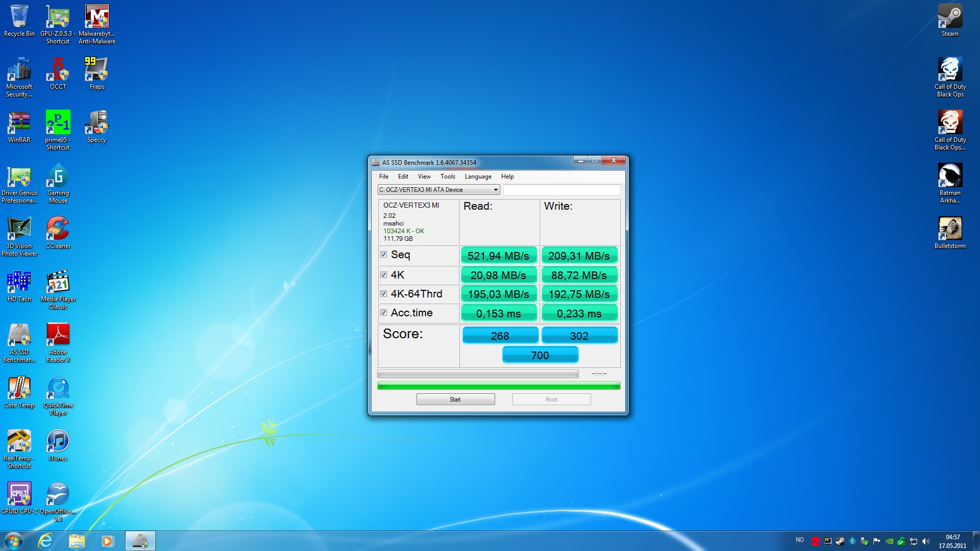Open QuickTime Player desktop icon
The image size is (980, 551).
pyautogui.click(x=58, y=395)
